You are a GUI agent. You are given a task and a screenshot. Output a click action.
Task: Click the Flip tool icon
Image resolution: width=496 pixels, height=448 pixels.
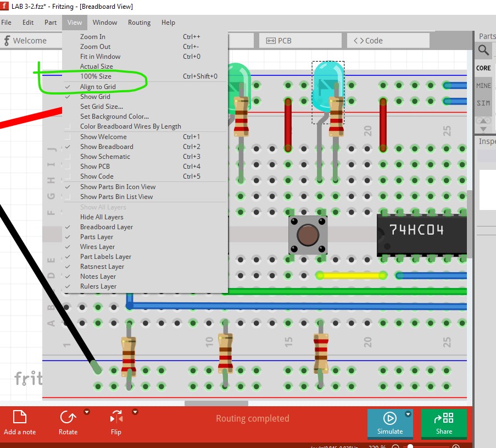tap(116, 417)
